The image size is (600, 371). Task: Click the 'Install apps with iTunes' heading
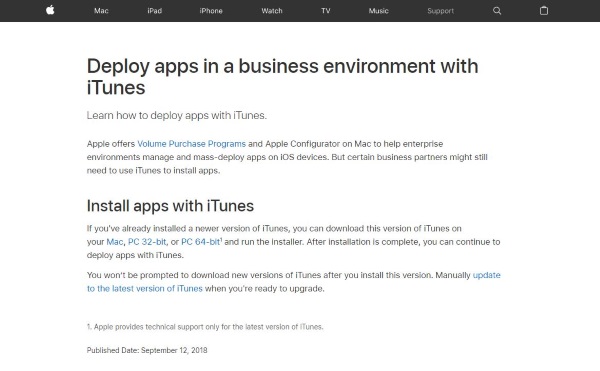[170, 206]
